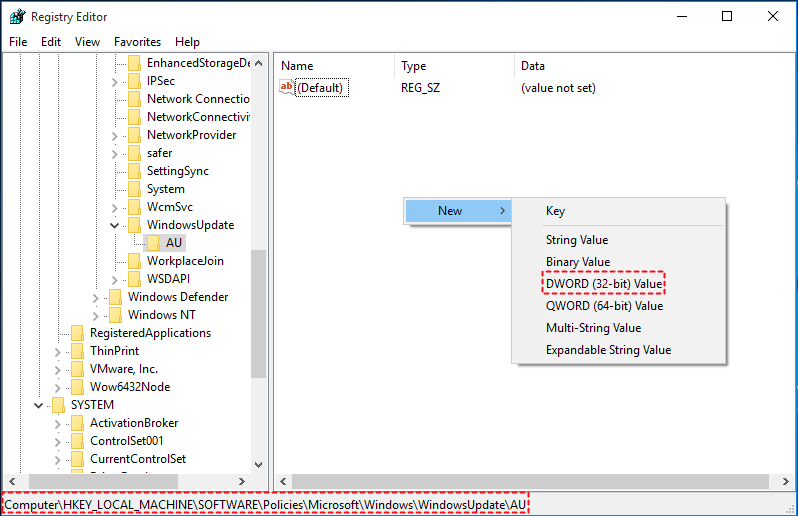The width and height of the screenshot is (798, 516).
Task: Click the NetworkConnectivity folder icon
Action: (134, 117)
